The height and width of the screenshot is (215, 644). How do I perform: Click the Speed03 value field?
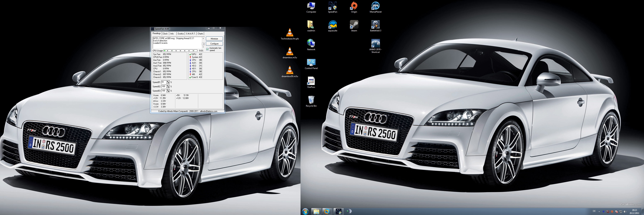click(x=164, y=91)
